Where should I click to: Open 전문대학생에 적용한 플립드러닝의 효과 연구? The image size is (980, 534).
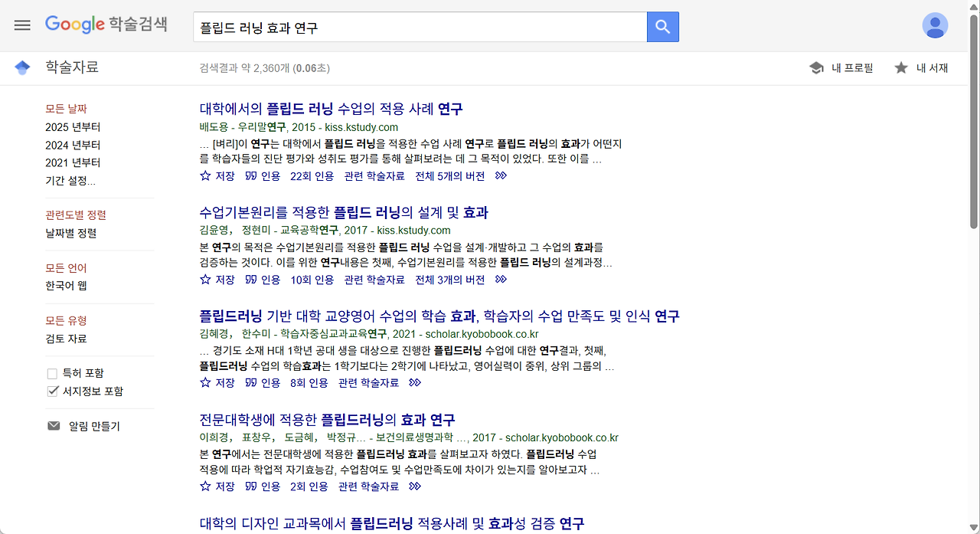point(328,420)
